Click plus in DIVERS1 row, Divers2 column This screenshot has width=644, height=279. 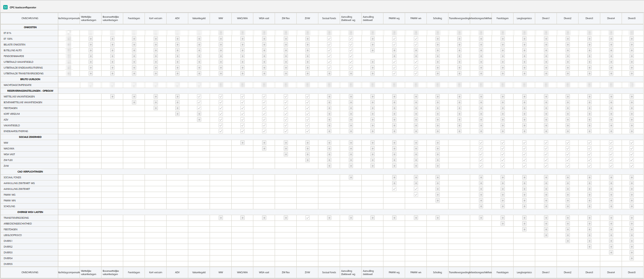pyautogui.click(x=568, y=241)
